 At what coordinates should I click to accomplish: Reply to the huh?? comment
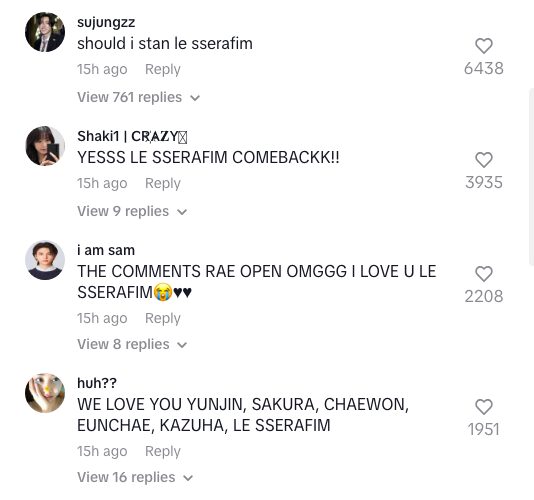click(x=163, y=452)
